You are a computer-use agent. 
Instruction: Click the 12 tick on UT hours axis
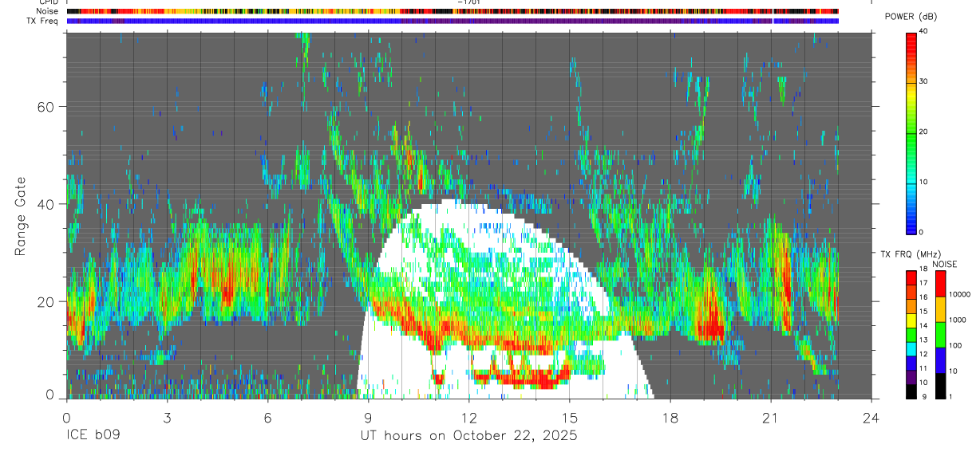click(469, 417)
